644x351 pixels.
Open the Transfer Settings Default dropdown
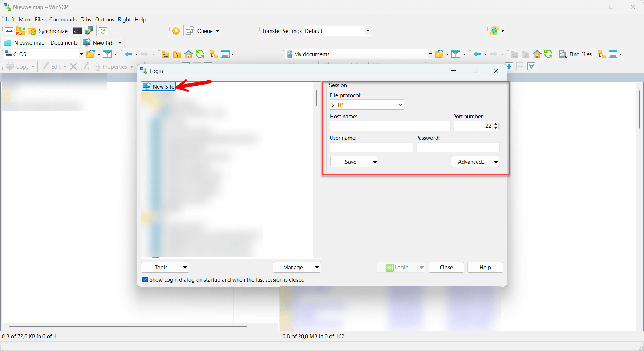coord(368,31)
